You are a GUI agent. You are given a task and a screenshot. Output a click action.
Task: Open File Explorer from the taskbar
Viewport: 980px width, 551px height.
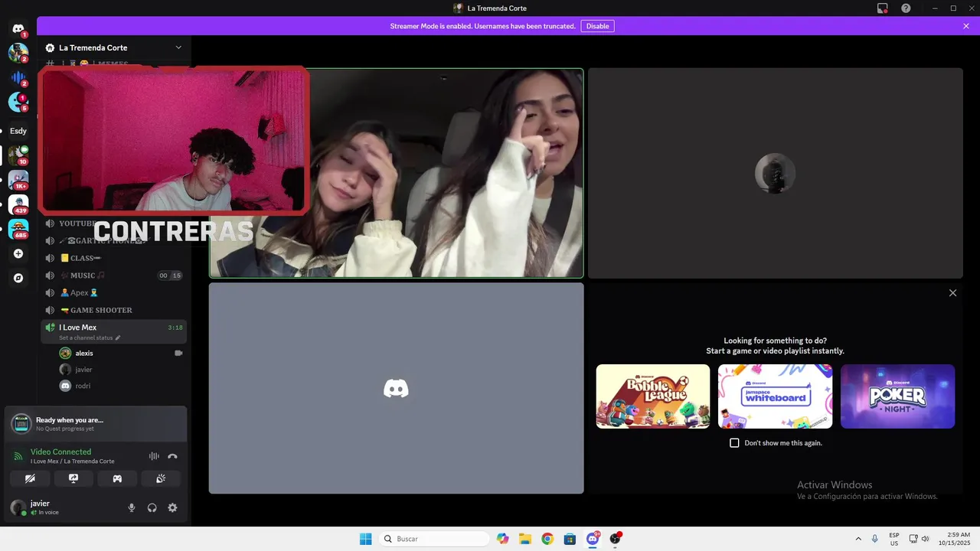(x=524, y=539)
